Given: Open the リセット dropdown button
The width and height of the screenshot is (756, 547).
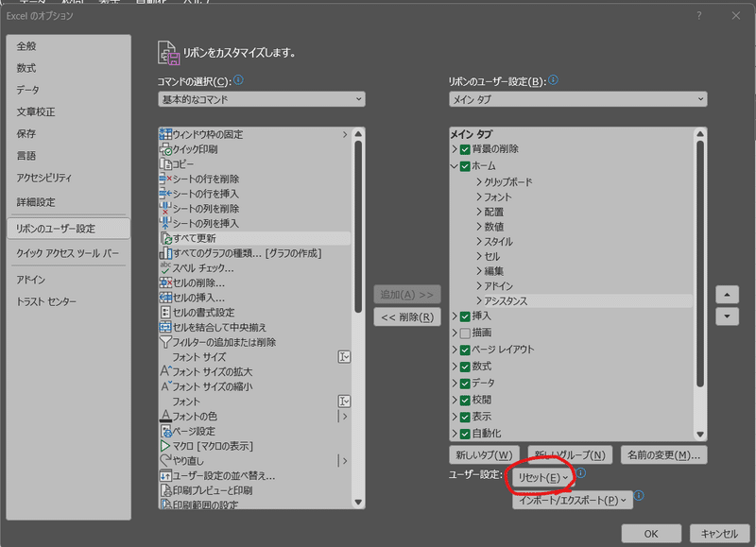Looking at the screenshot, I should 542,478.
